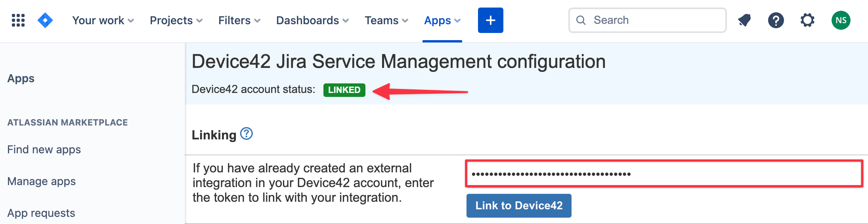
Task: Click the Device42 Jira Service Management configuration title
Action: (x=399, y=62)
